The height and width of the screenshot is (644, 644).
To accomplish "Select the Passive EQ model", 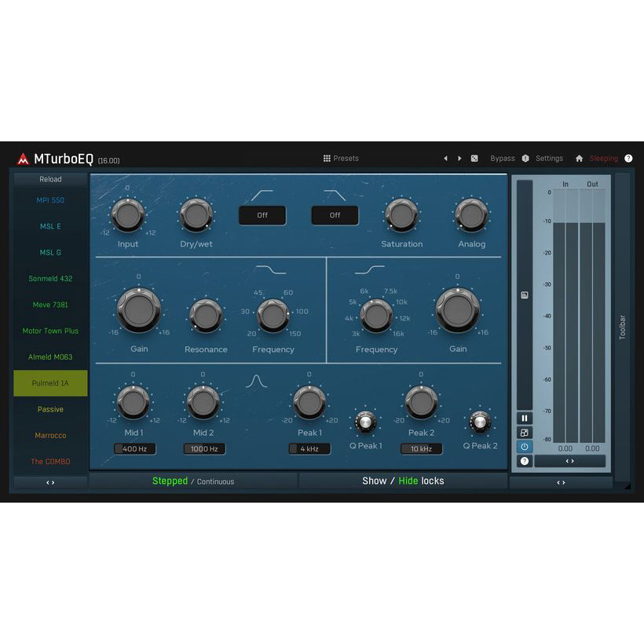I will click(x=50, y=409).
